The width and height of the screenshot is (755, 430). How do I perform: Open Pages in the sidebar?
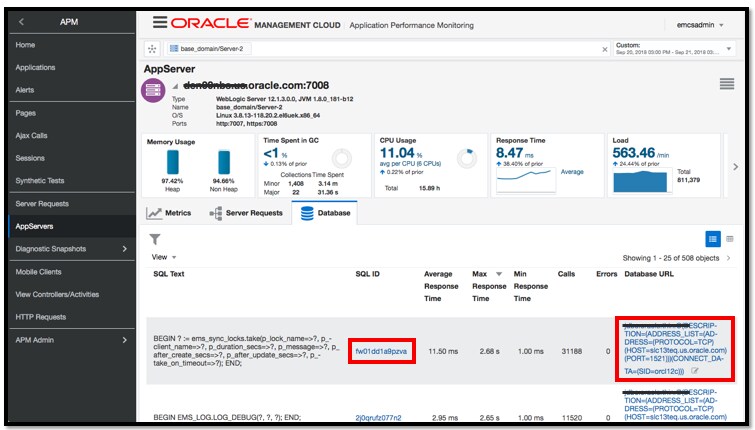(26, 113)
